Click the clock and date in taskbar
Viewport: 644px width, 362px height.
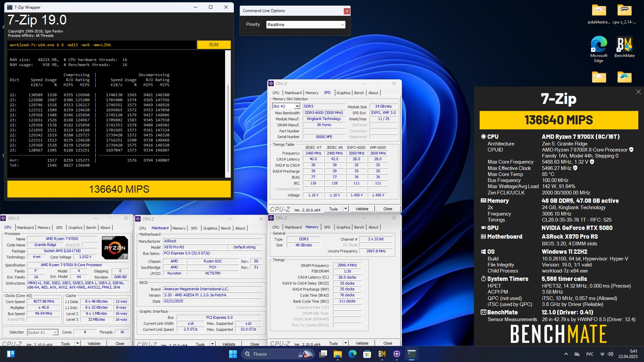point(628,354)
